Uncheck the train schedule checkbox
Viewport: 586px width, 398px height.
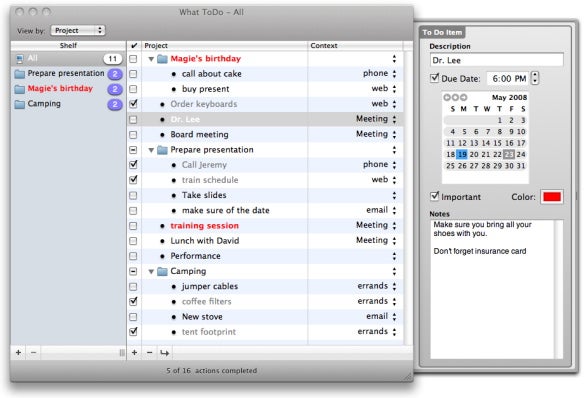pyautogui.click(x=133, y=180)
